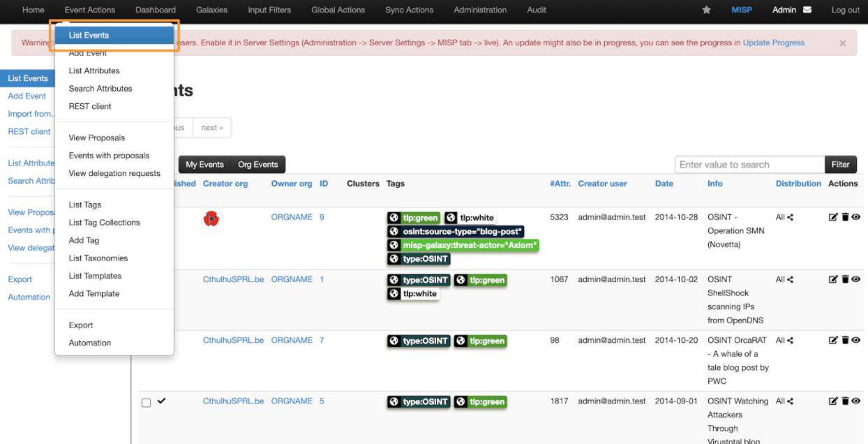
Task: Dismiss the red warning banner
Action: pyautogui.click(x=842, y=43)
